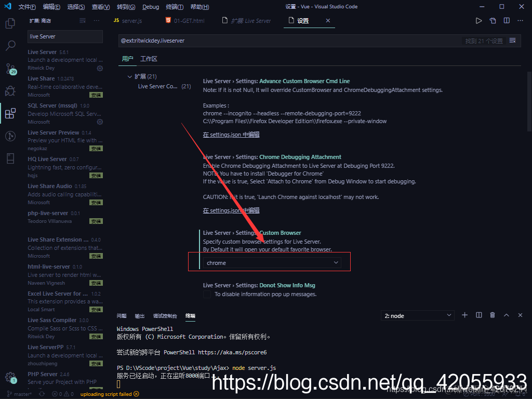Kill terminal with trash icon
The width and height of the screenshot is (532, 399).
pos(493,315)
